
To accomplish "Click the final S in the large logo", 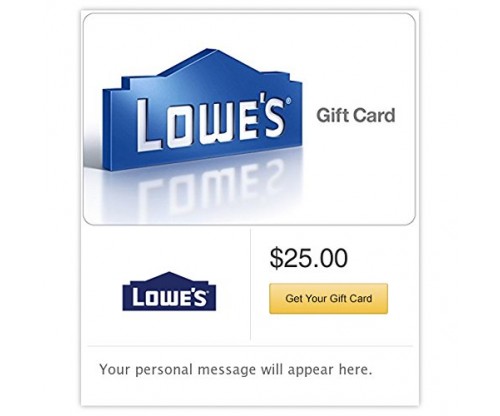I will pyautogui.click(x=274, y=120).
